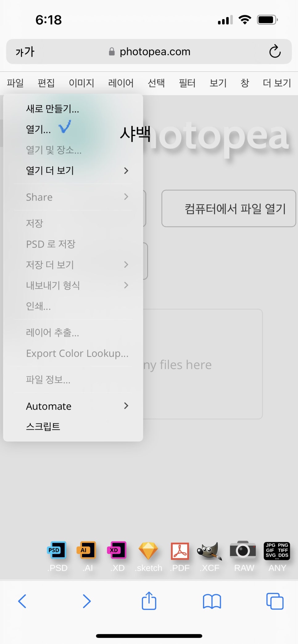Tap the ANY formats icon
This screenshot has width=298, height=644.
point(277,551)
